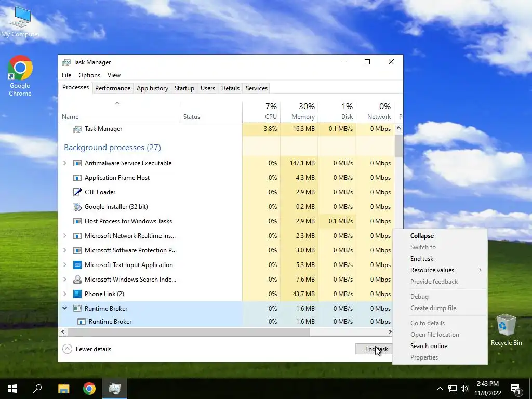Screen dimensions: 532x399
Task: Switch to the Startup tab
Action: [184, 88]
